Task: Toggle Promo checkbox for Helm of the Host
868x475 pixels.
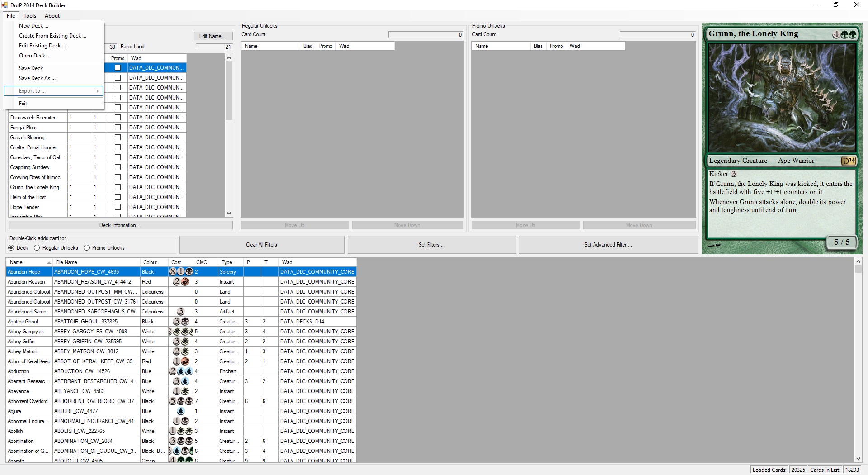Action: (118, 197)
